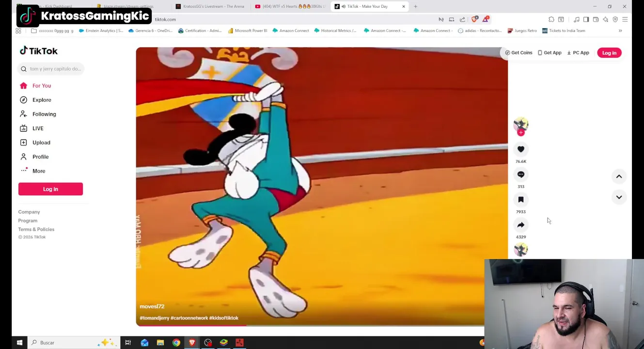Switch to KratossGG's Livestream tab

pos(210,6)
